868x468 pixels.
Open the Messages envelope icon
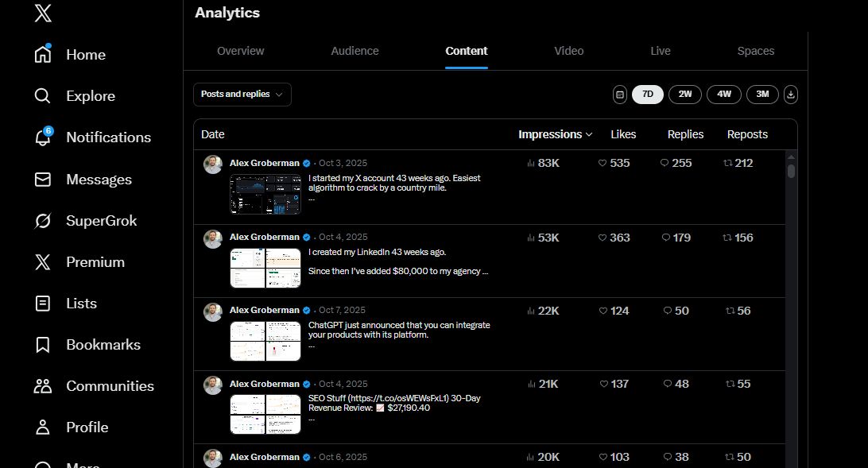point(43,180)
